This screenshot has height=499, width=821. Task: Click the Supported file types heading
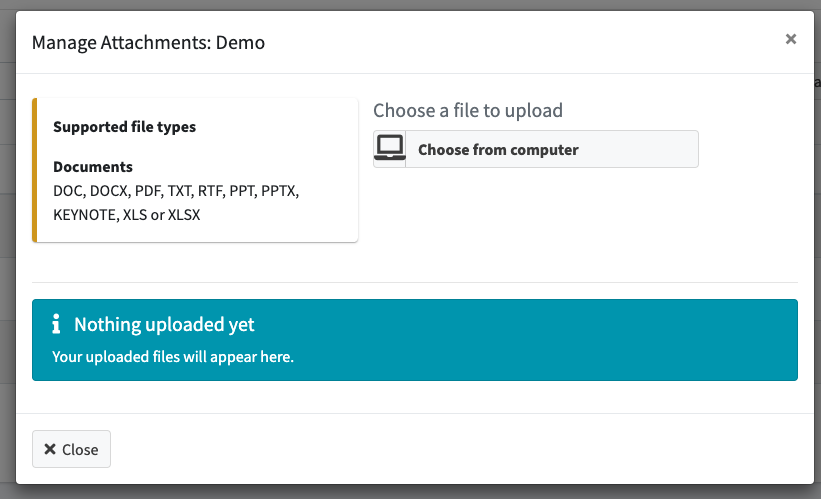[124, 127]
